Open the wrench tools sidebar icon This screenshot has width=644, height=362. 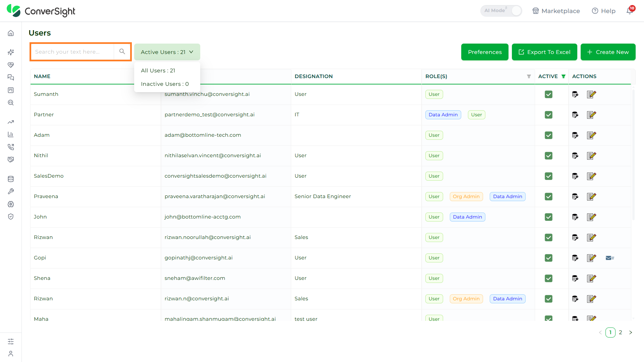click(11, 191)
